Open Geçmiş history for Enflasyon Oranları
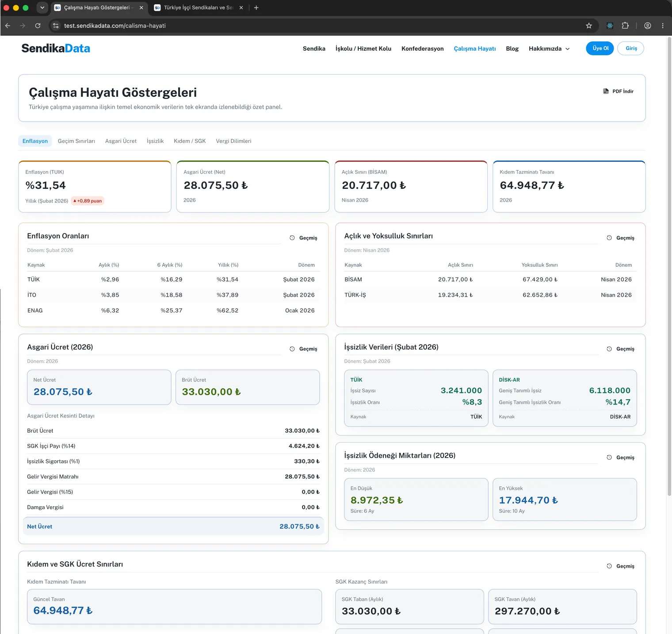 303,238
